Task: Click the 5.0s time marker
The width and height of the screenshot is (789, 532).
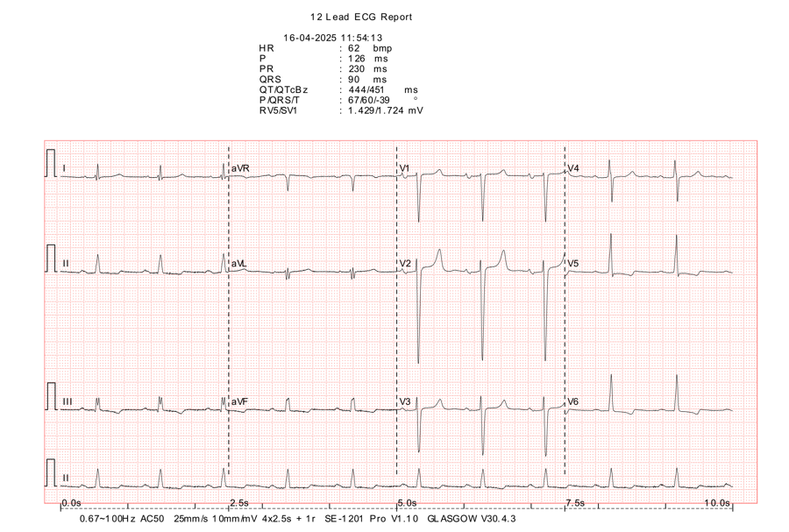Action: pos(407,503)
